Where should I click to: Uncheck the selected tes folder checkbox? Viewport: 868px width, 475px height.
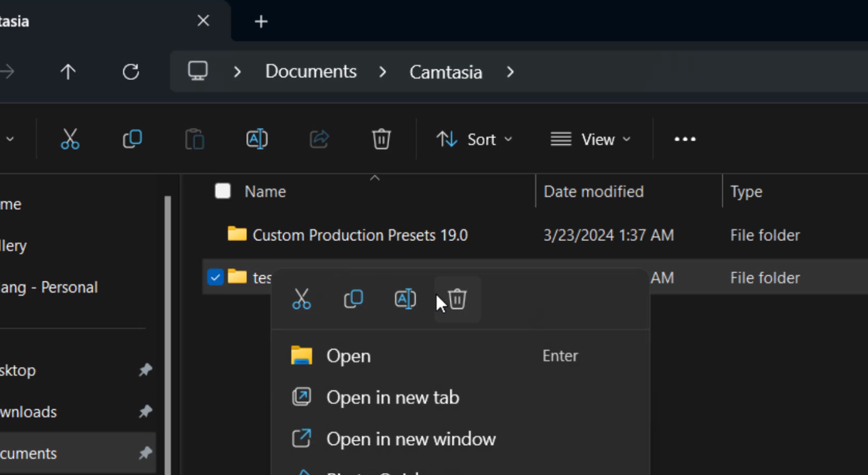(x=215, y=277)
